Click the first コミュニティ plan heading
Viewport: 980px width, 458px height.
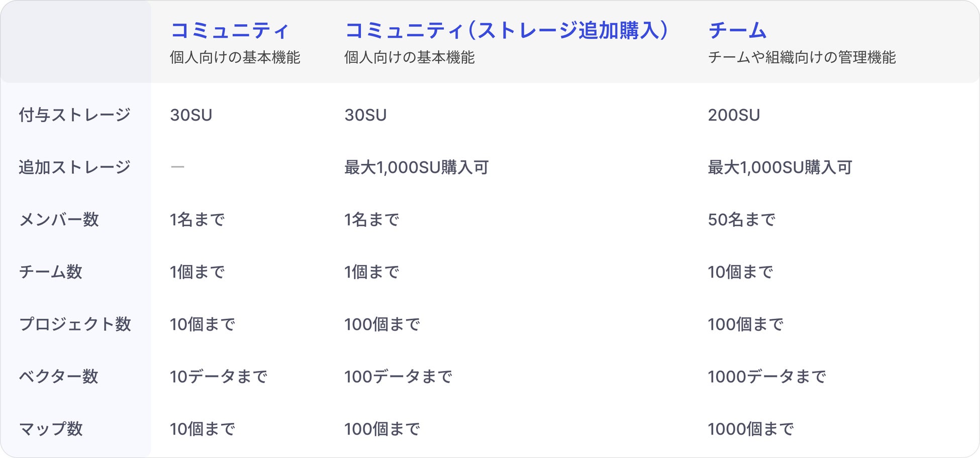[230, 31]
